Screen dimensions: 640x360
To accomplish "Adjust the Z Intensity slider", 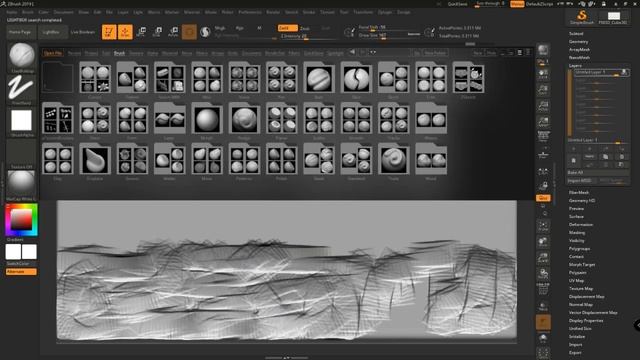I will [308, 36].
